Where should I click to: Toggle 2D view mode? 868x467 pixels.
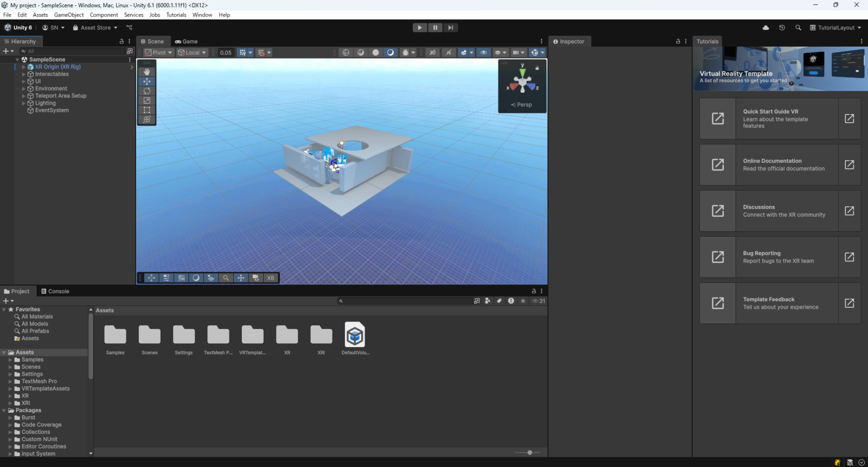tap(432, 53)
